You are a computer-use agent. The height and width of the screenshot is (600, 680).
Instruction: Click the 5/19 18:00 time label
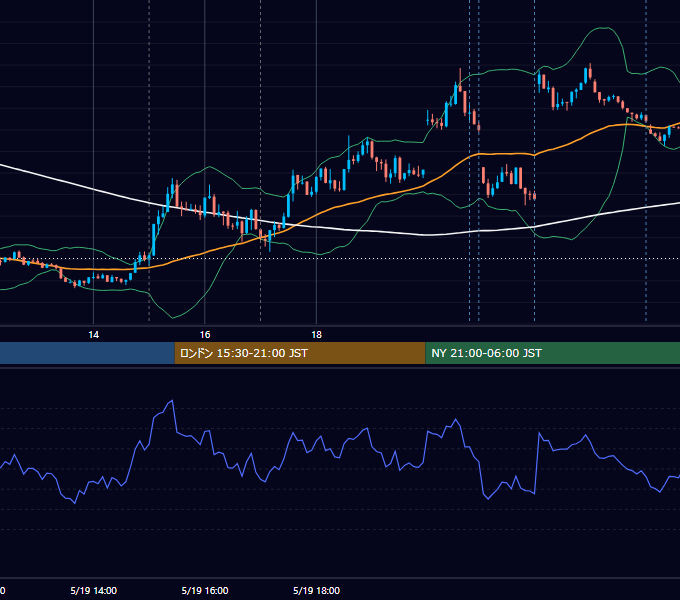(317, 590)
